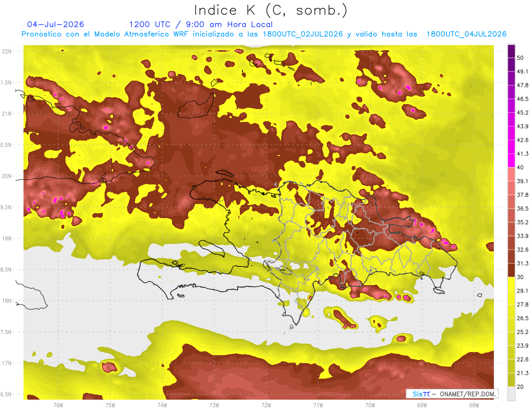Click the longitude axis label '72W'

tap(266, 405)
